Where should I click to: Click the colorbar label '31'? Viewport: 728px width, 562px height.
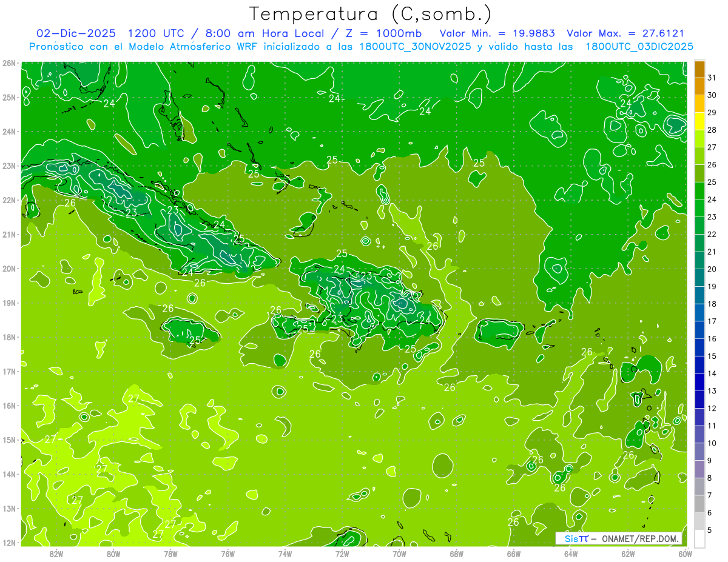712,78
